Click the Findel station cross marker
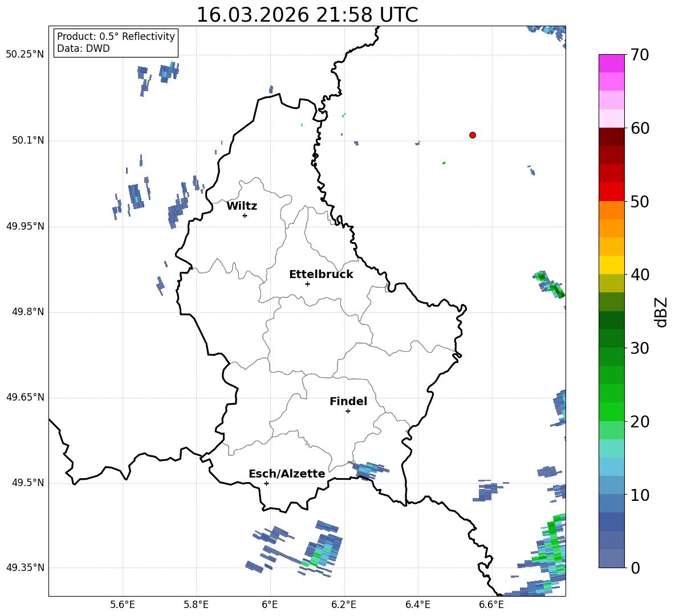This screenshot has width=675, height=616. 348,411
